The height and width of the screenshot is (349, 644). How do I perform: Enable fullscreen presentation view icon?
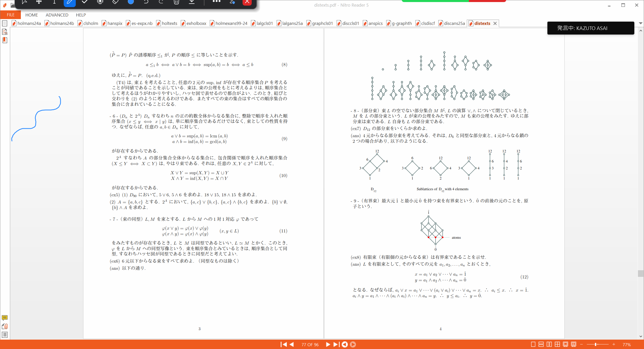pyautogui.click(x=565, y=344)
